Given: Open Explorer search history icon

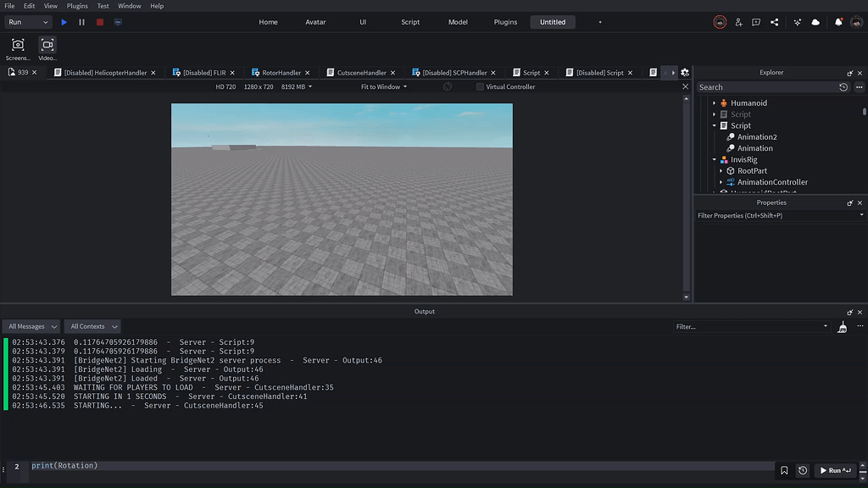Looking at the screenshot, I should click(843, 87).
